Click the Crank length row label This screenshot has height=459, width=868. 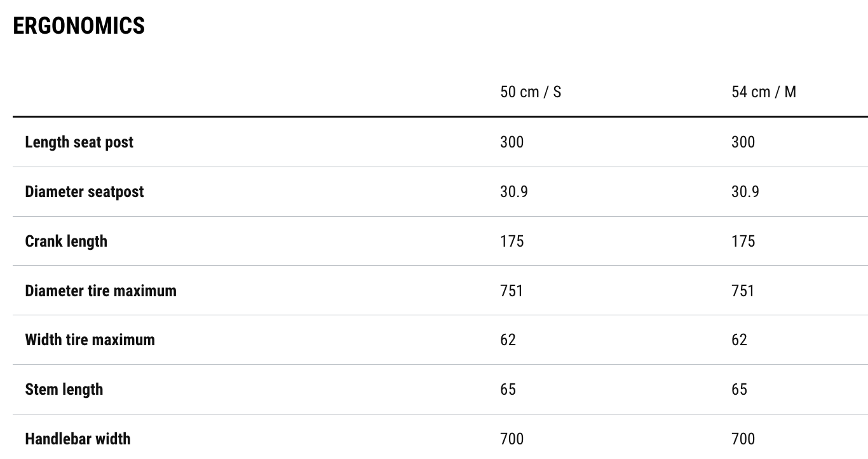pos(66,241)
